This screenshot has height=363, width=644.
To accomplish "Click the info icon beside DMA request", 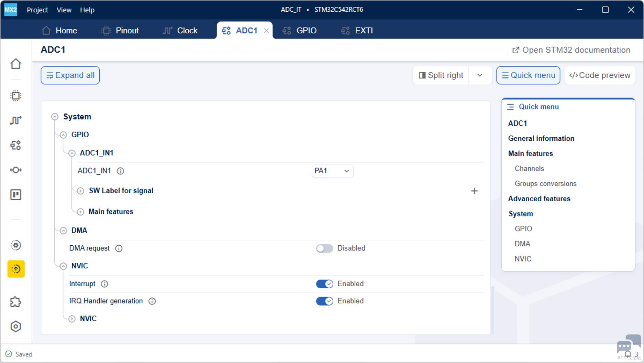I will (x=119, y=248).
